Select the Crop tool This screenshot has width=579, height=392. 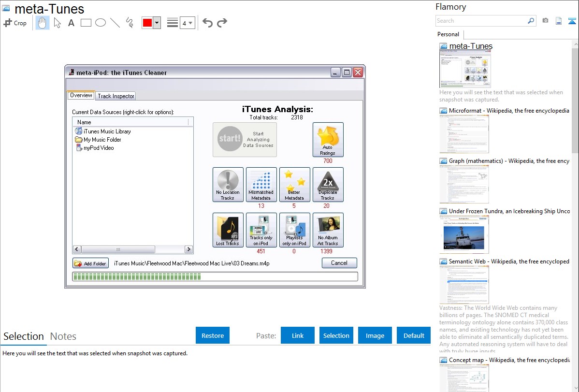(15, 23)
